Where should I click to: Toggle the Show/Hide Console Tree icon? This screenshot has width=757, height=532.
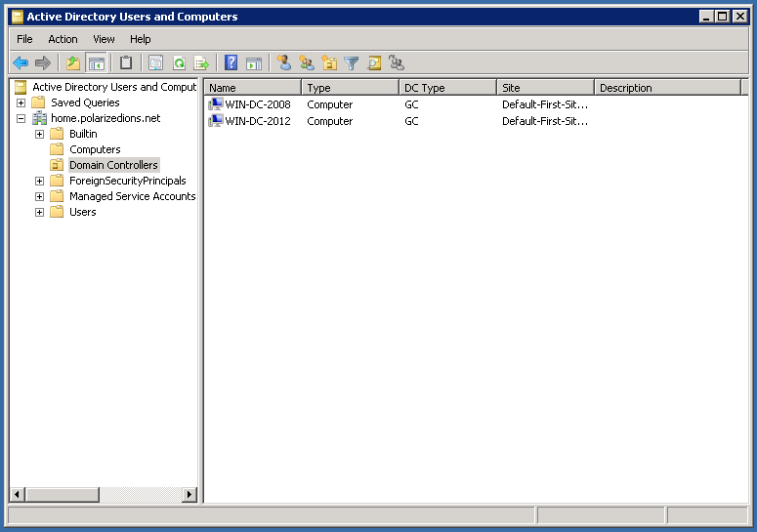point(97,63)
